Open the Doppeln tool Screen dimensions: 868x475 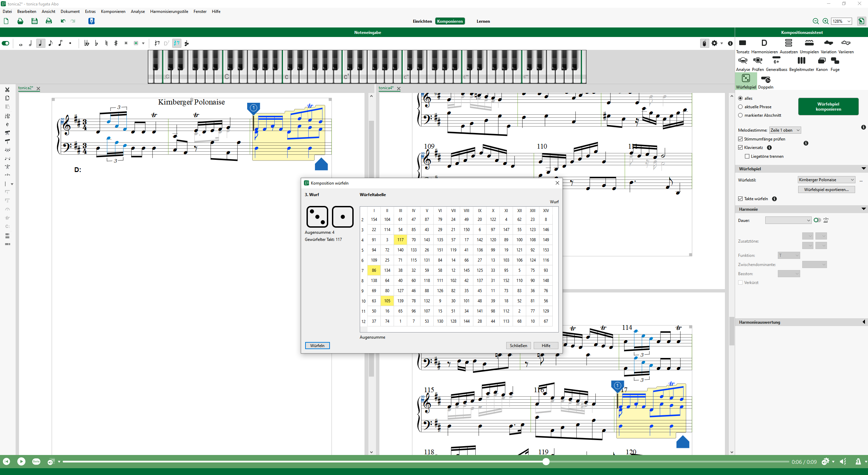[x=766, y=82]
